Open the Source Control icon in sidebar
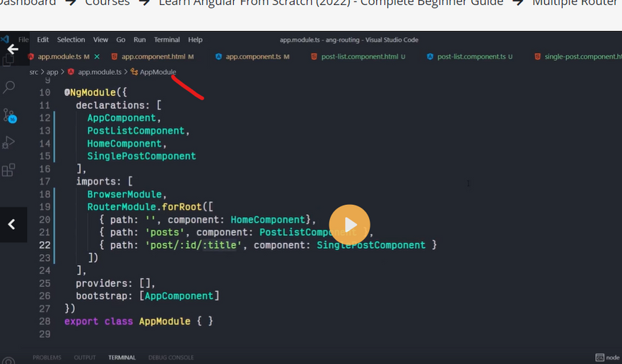The image size is (622, 364). click(9, 115)
